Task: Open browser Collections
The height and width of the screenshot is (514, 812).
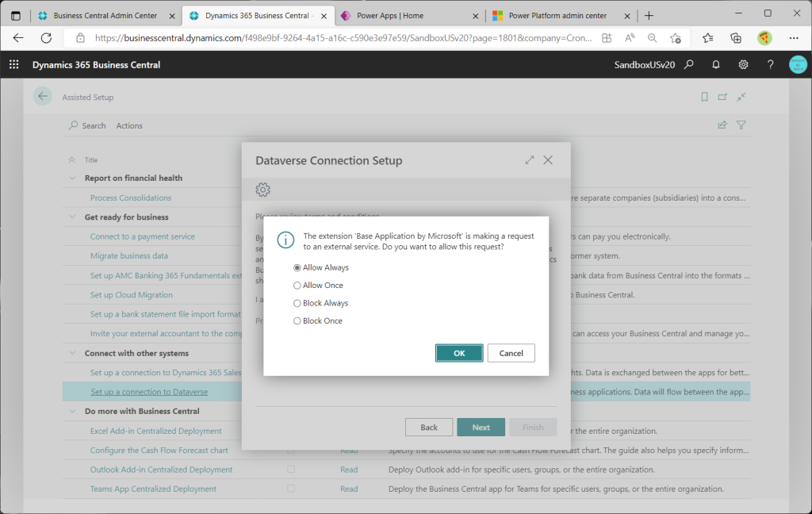Action: point(736,38)
